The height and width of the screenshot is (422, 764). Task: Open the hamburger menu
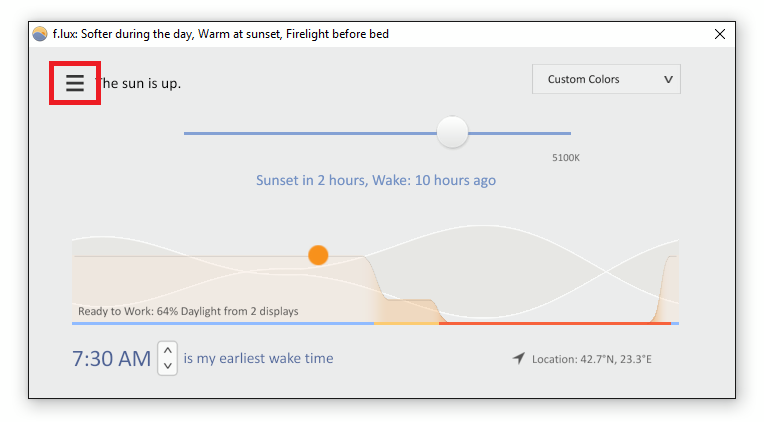point(75,83)
